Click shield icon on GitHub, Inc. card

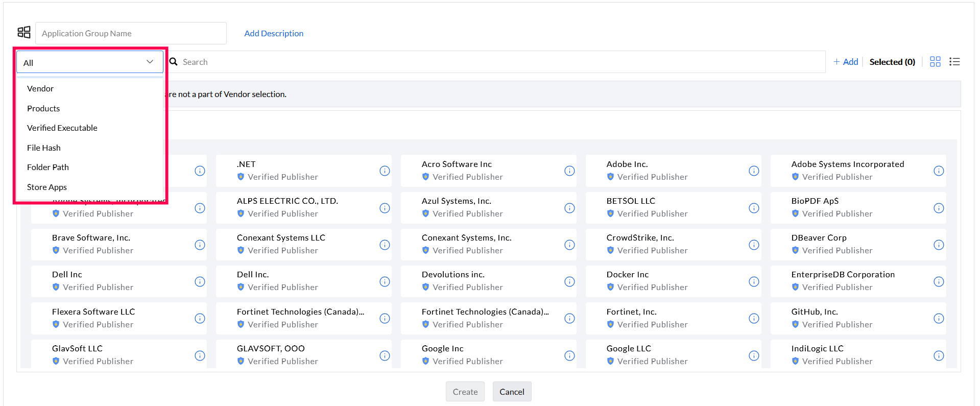795,324
